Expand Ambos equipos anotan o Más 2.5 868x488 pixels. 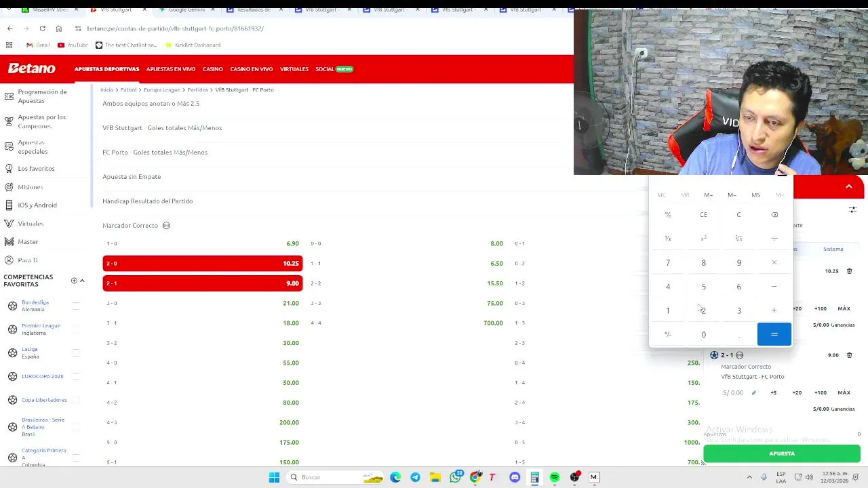151,104
